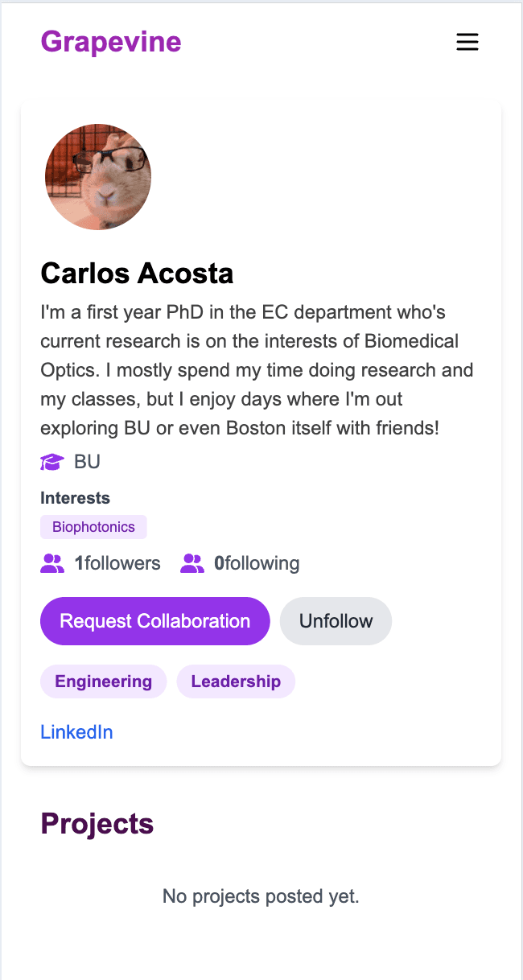Open the hamburger menu icon
This screenshot has width=523, height=980.
467,42
